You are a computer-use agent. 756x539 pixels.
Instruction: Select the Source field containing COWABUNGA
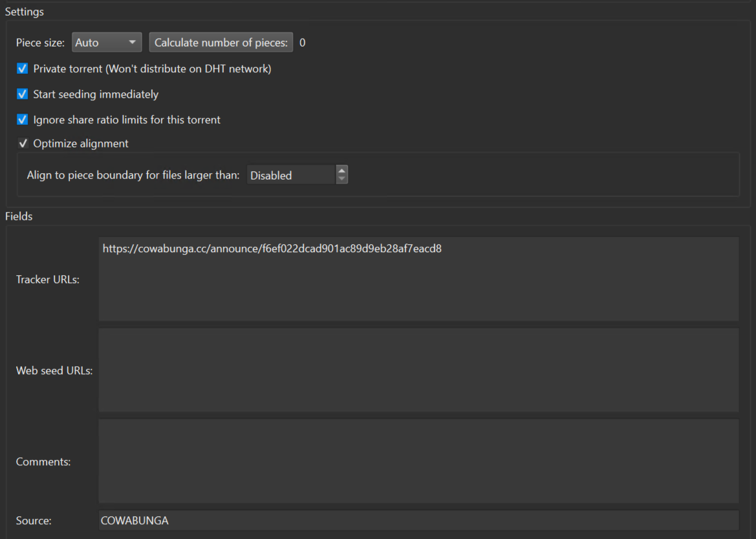pos(418,520)
